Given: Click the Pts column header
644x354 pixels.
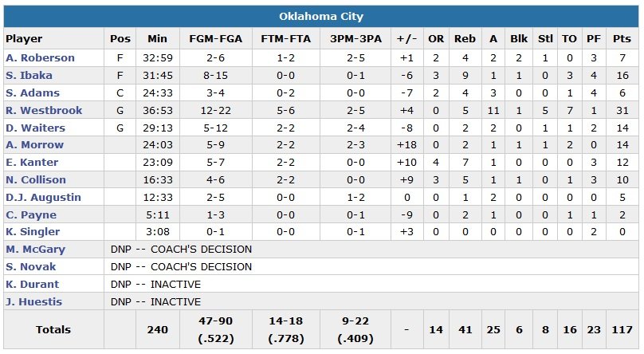Looking at the screenshot, I should (622, 39).
